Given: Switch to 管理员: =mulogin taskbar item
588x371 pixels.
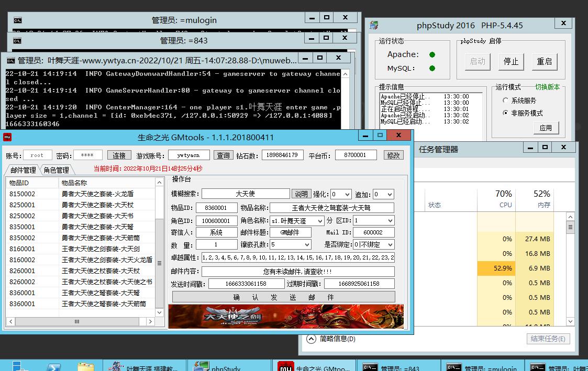Looking at the screenshot, I should point(482,365).
